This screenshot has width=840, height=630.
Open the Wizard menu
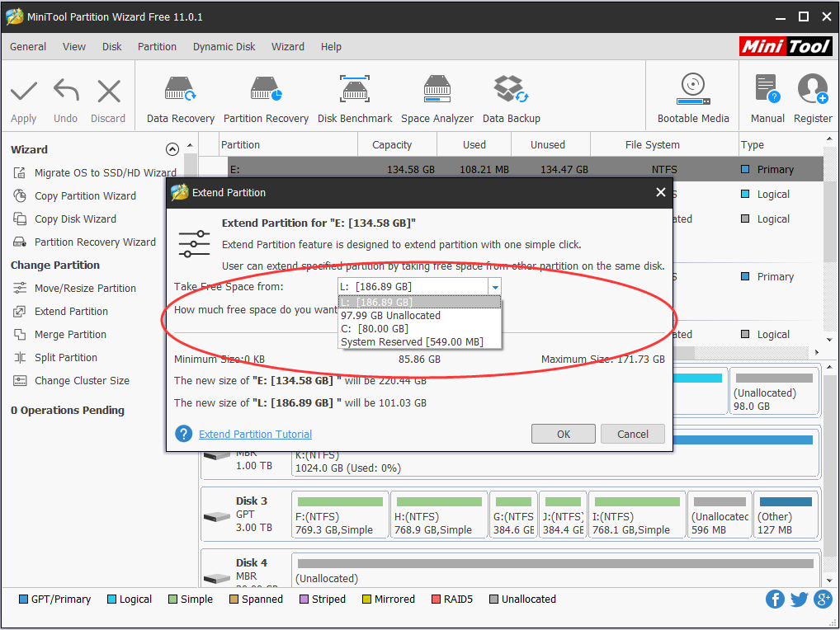[x=288, y=46]
